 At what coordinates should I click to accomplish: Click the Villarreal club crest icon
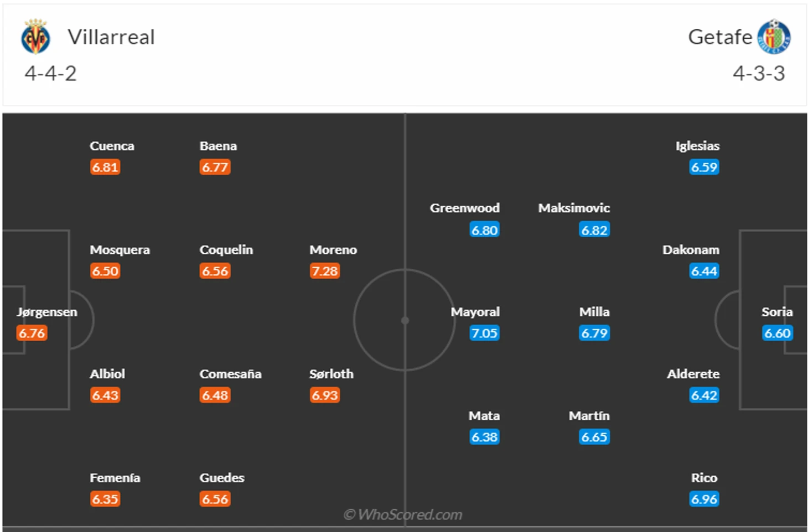tap(35, 36)
